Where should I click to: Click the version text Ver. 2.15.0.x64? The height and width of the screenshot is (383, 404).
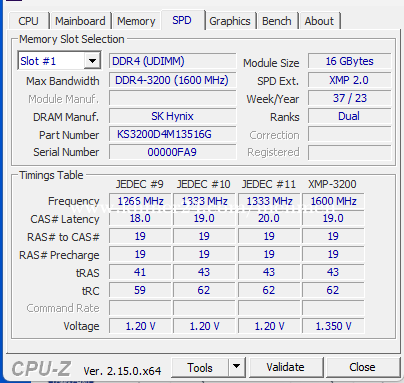coord(122,371)
